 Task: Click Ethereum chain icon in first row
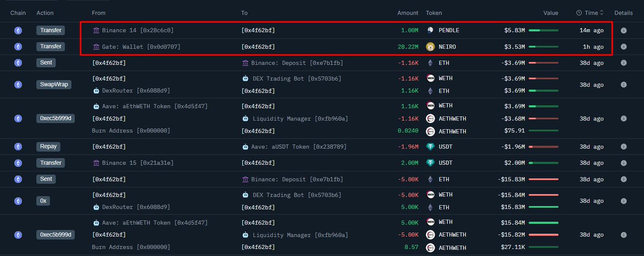pyautogui.click(x=18, y=31)
